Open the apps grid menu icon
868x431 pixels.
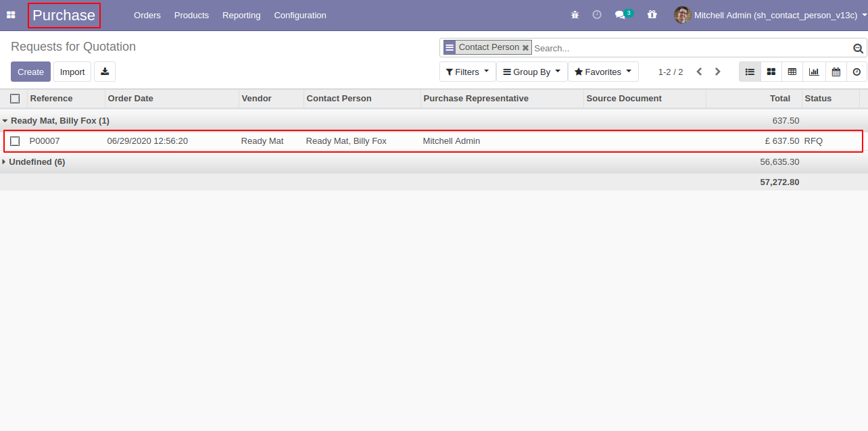(11, 15)
